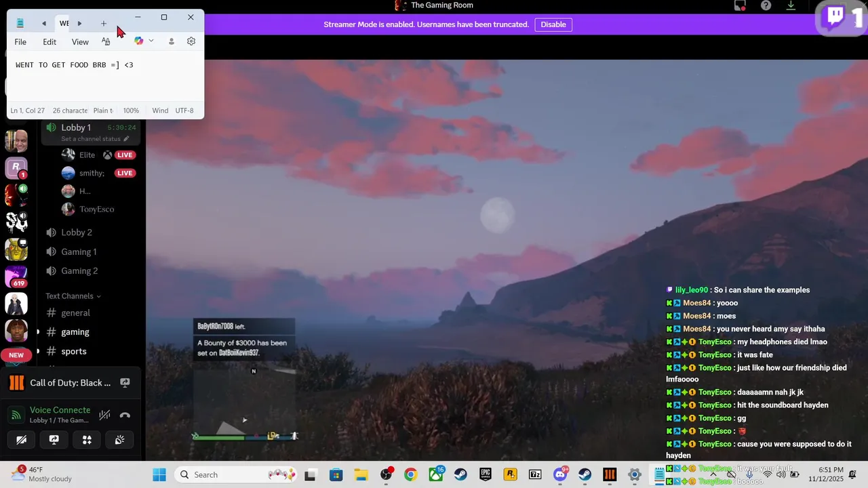868x488 pixels.
Task: Open Windows Start menu
Action: pos(159,474)
